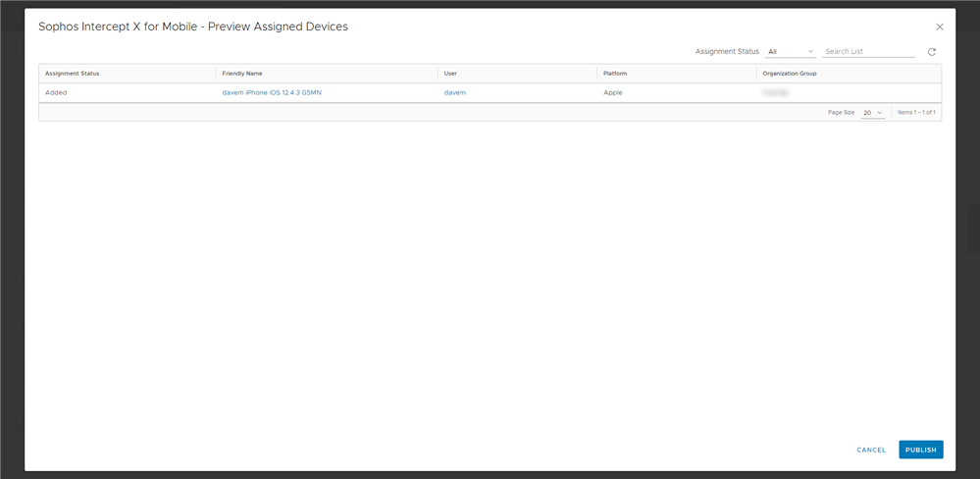Viewport: 980px width, 479px height.
Task: Sort by User column header
Action: pos(518,74)
